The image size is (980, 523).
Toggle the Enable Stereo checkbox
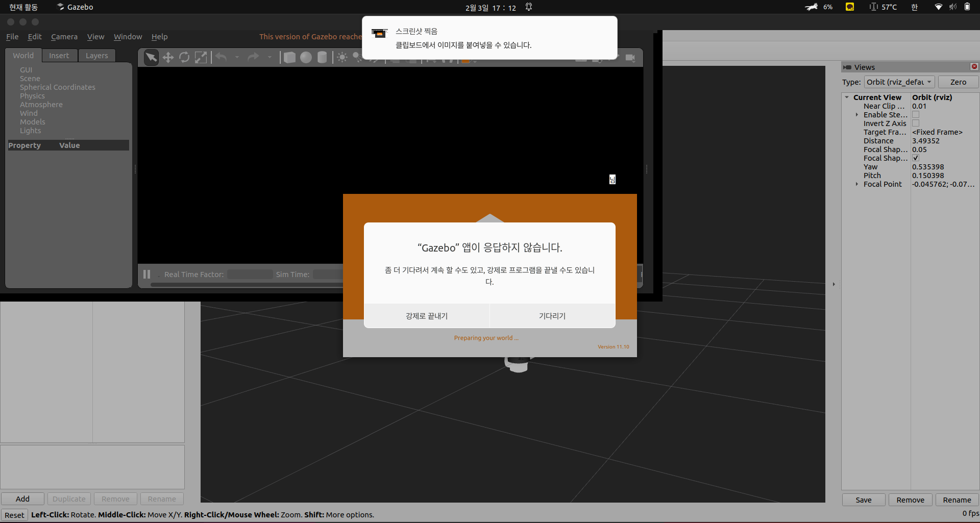(916, 115)
